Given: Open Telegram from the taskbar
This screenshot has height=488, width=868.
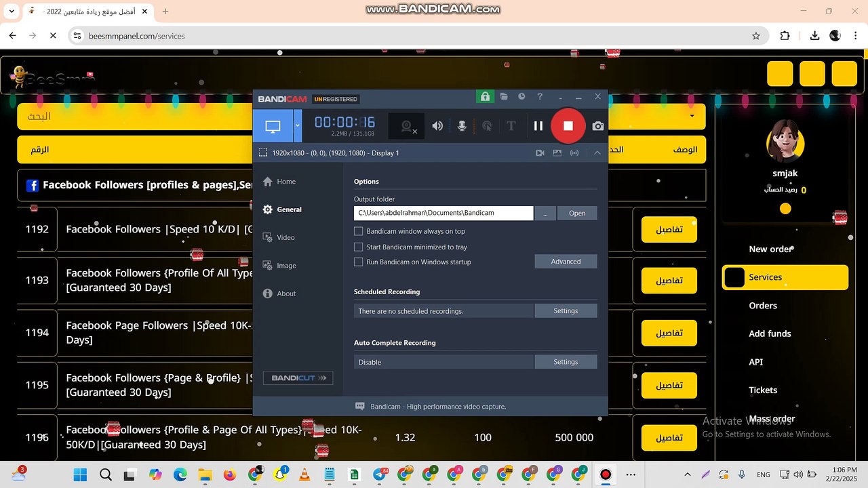Looking at the screenshot, I should click(380, 474).
